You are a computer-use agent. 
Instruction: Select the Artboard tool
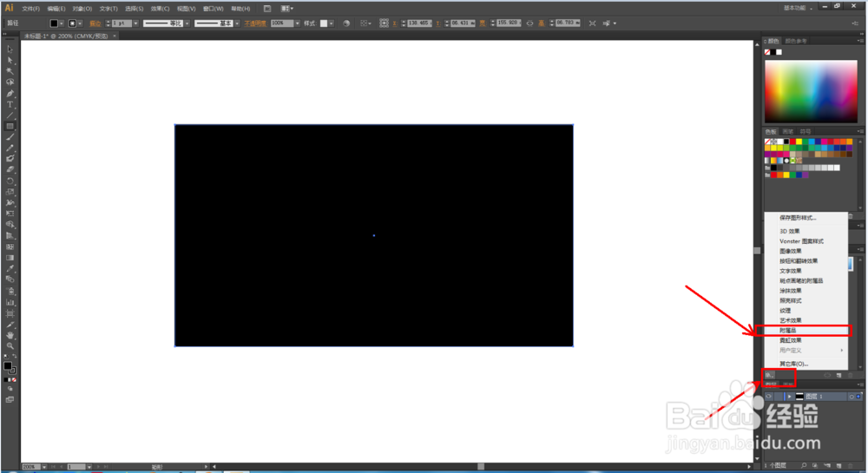[x=10, y=313]
